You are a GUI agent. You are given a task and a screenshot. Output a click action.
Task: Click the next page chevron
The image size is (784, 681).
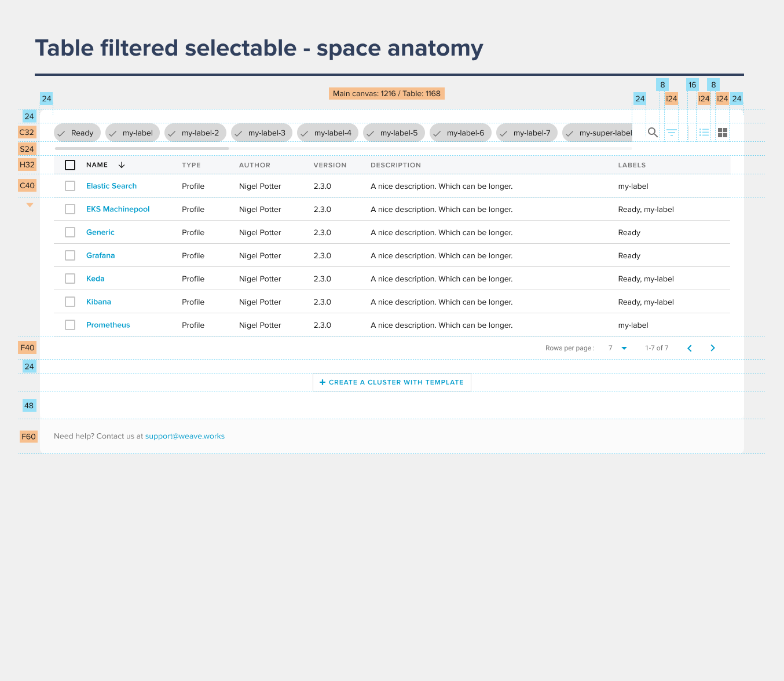tap(713, 348)
